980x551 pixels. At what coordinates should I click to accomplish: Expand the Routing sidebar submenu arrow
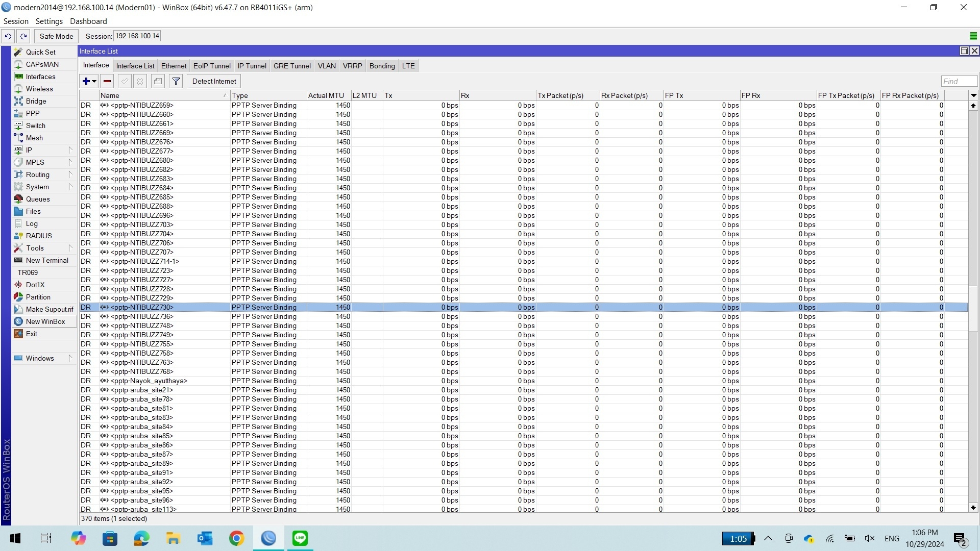[70, 174]
